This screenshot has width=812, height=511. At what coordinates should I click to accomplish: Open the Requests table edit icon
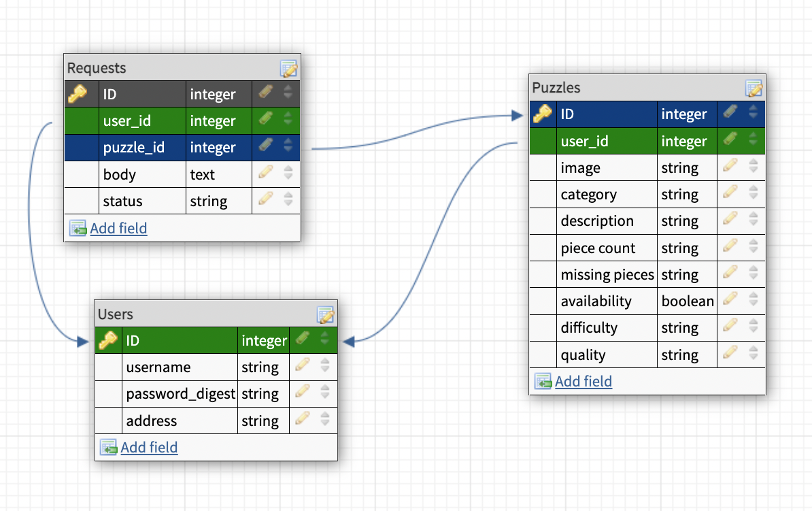(x=288, y=68)
